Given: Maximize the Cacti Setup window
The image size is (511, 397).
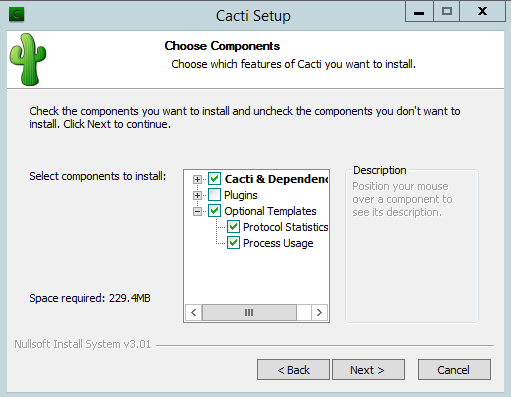Looking at the screenshot, I should 447,12.
